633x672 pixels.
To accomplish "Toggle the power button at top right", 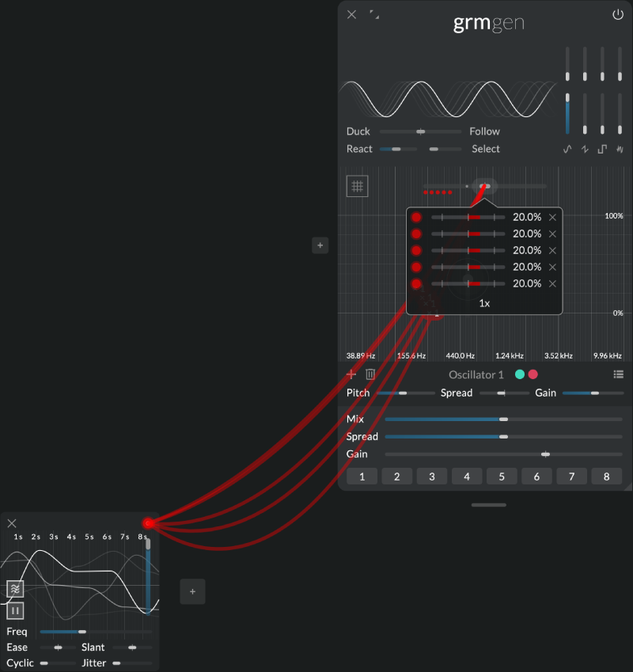I will pyautogui.click(x=618, y=13).
